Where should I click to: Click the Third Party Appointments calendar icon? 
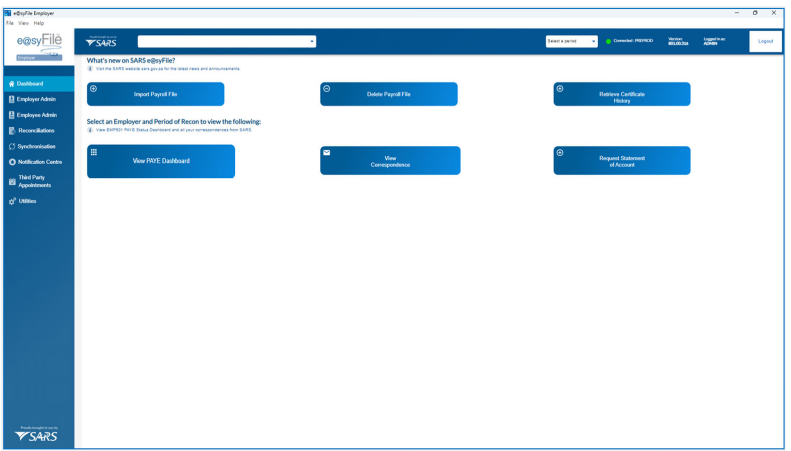(11, 181)
